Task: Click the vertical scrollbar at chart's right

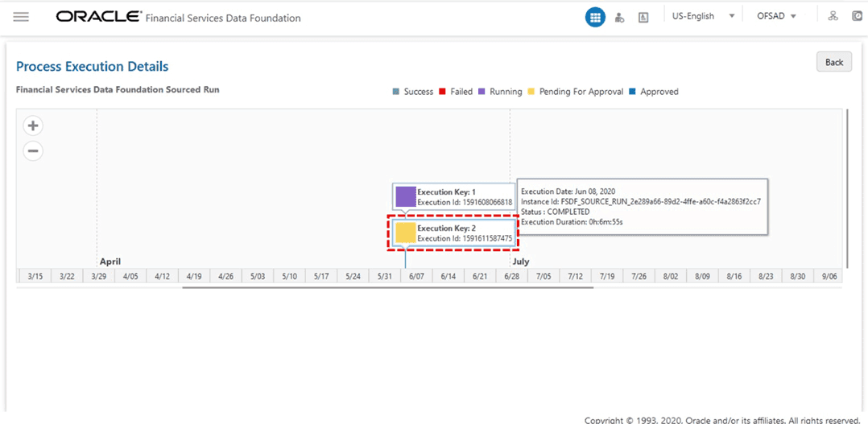Action: 848,188
